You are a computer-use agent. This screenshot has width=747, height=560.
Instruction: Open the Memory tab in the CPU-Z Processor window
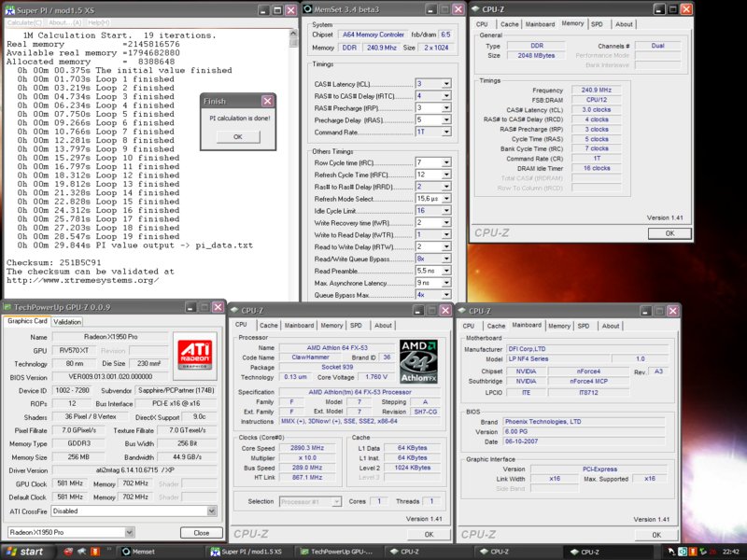coord(331,325)
